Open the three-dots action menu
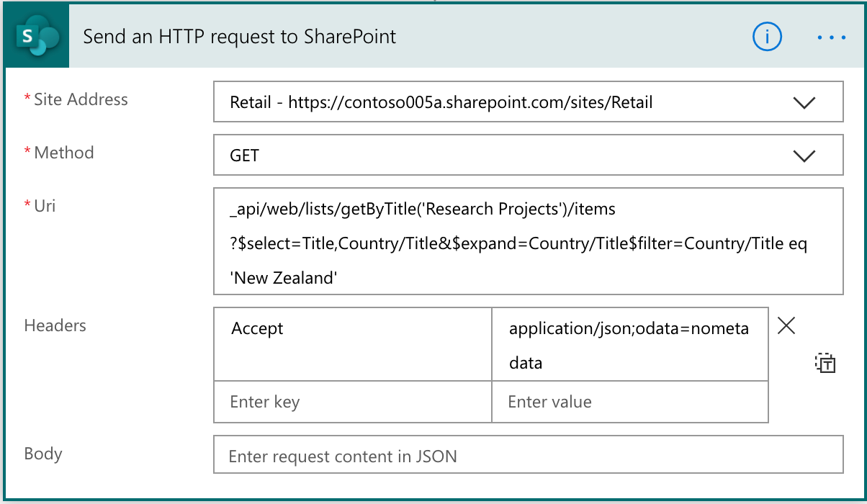The image size is (867, 504). pos(832,37)
